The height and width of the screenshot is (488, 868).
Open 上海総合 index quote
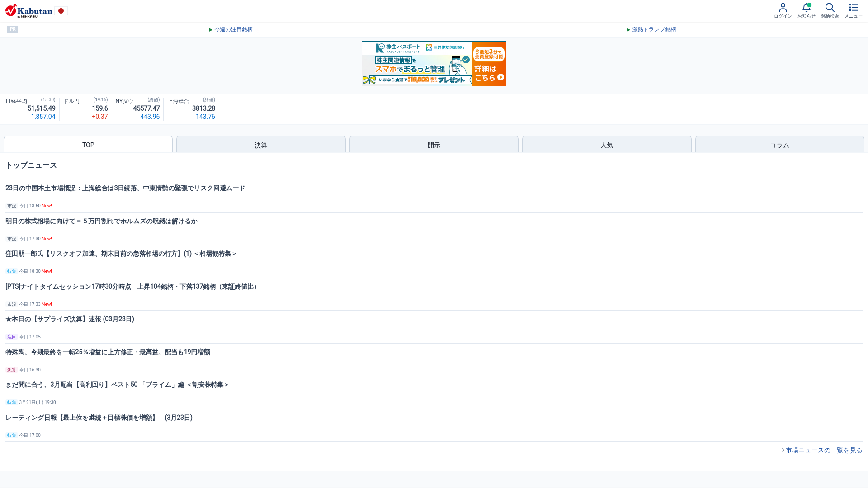(191, 109)
